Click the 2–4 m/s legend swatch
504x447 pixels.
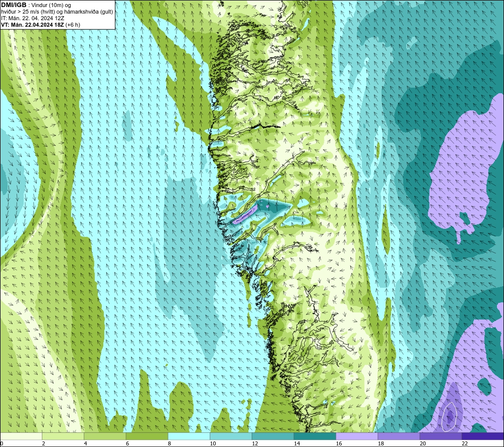click(x=63, y=436)
